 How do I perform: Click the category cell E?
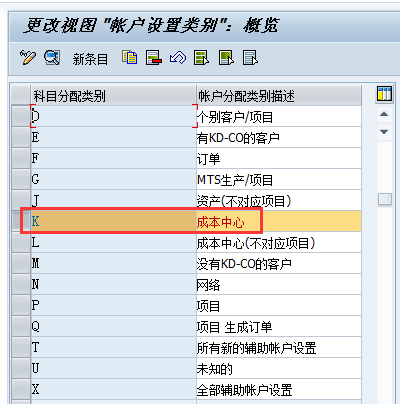click(113, 137)
